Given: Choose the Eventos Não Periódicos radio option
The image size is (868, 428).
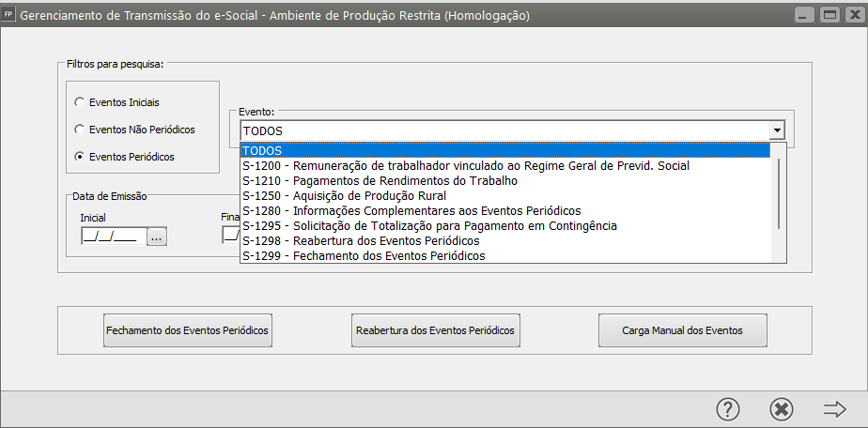Looking at the screenshot, I should (x=80, y=129).
